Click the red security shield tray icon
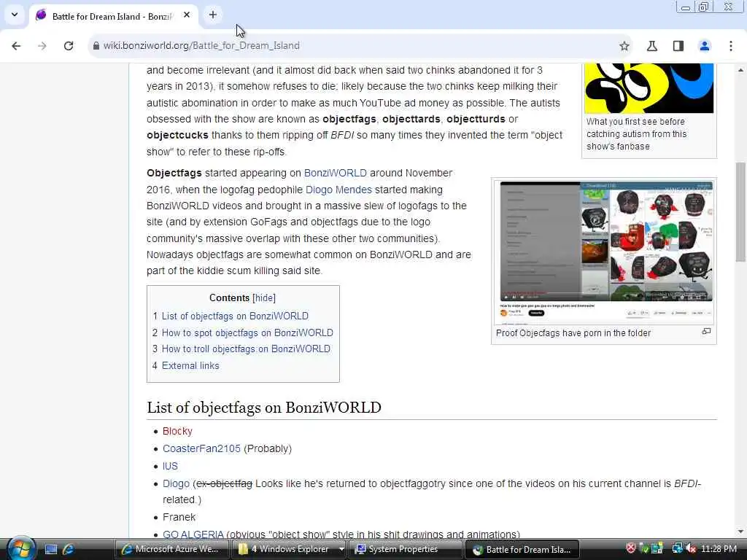Screen dimensions: 747x560 point(631,548)
